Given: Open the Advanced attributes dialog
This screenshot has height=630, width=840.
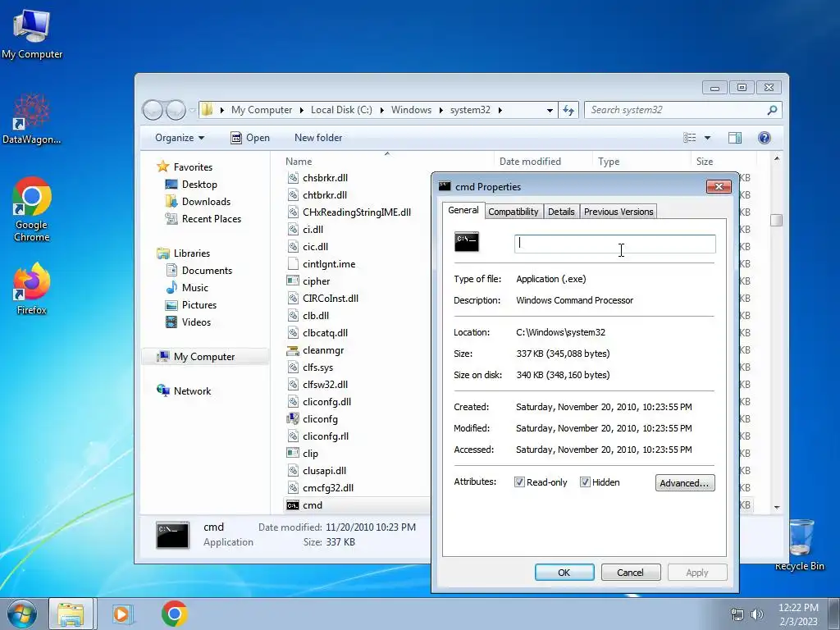Looking at the screenshot, I should tap(685, 482).
